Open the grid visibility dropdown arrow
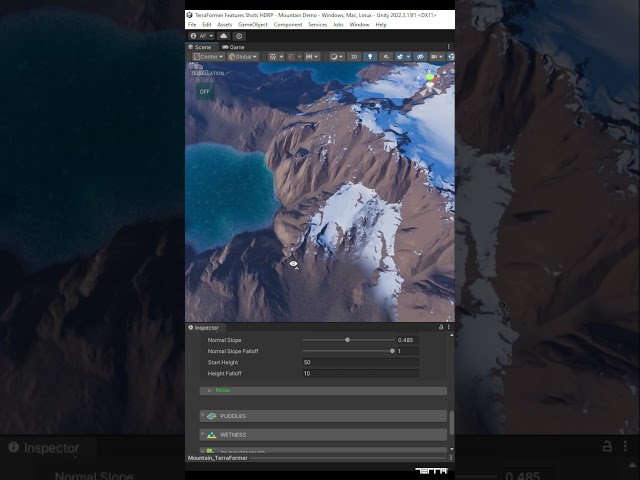This screenshot has height=480, width=640. pyautogui.click(x=281, y=57)
